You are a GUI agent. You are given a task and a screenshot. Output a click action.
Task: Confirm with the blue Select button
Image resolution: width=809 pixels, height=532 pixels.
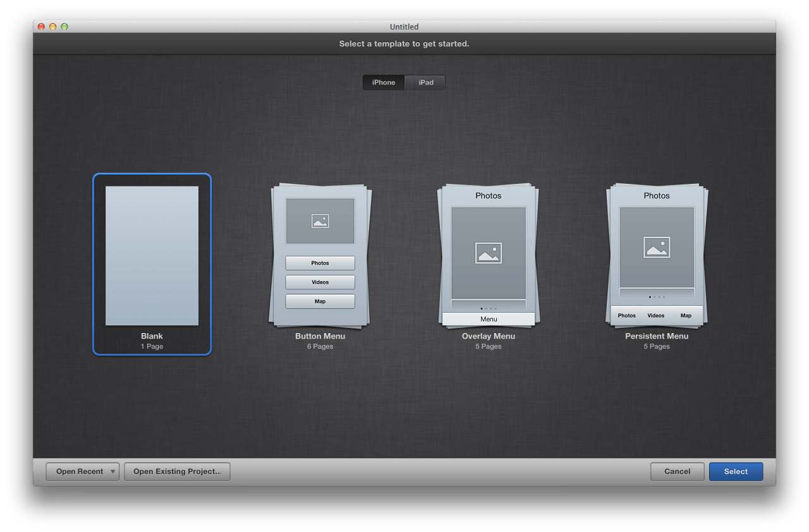coord(736,471)
